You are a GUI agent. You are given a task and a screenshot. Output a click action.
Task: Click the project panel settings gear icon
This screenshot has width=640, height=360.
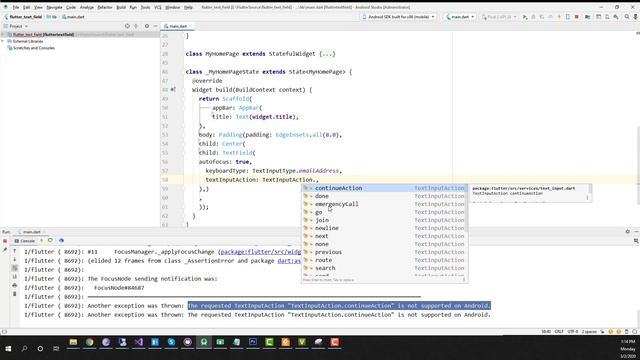pyautogui.click(x=147, y=26)
